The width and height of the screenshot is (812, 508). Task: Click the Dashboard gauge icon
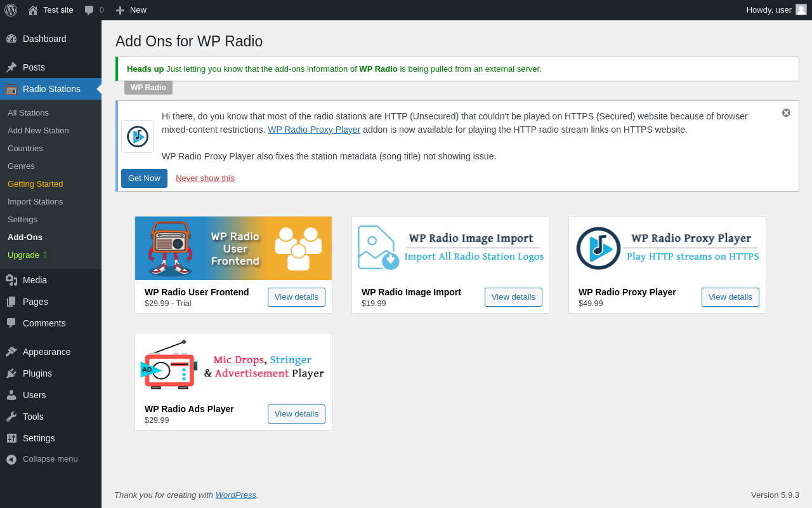11,39
